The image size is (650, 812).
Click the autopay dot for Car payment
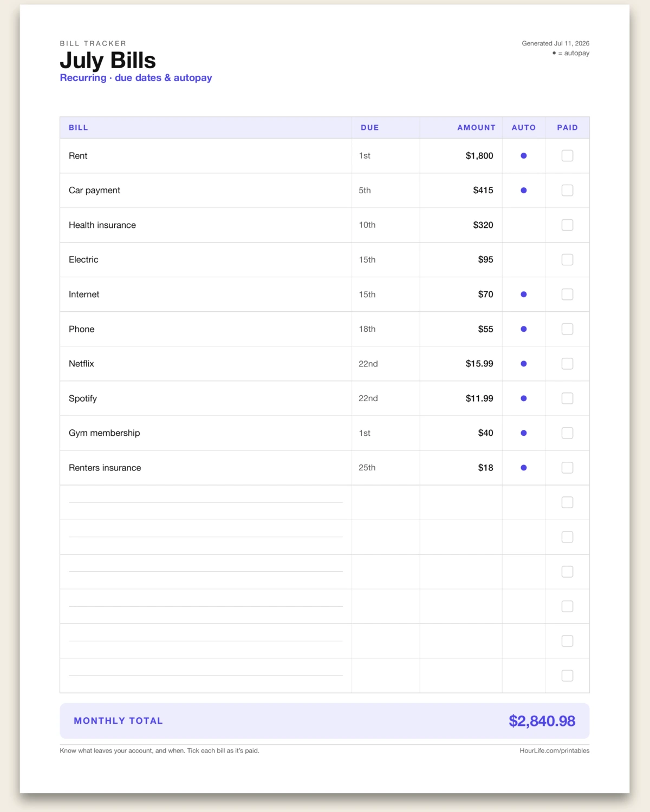(x=524, y=191)
